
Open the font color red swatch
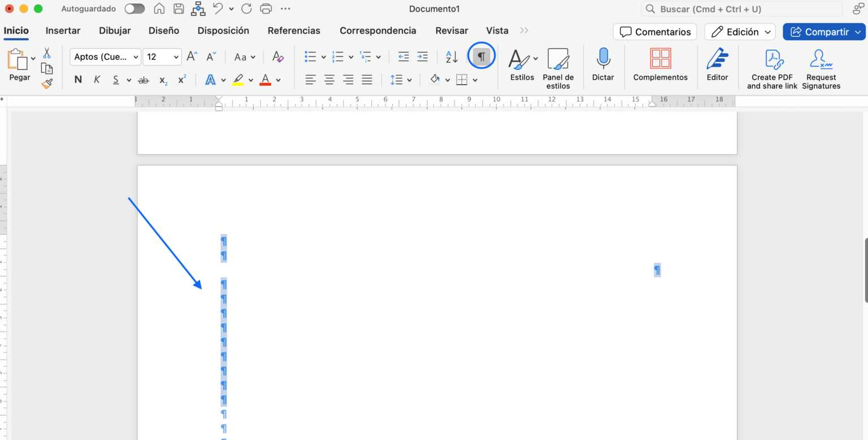266,79
